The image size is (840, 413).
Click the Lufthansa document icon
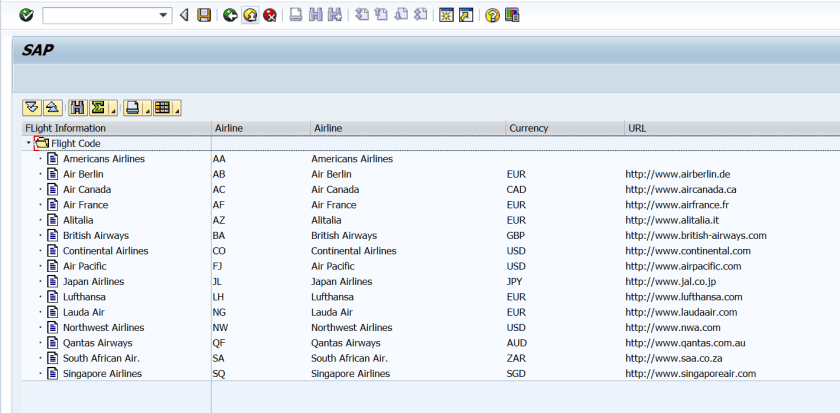[x=52, y=297]
